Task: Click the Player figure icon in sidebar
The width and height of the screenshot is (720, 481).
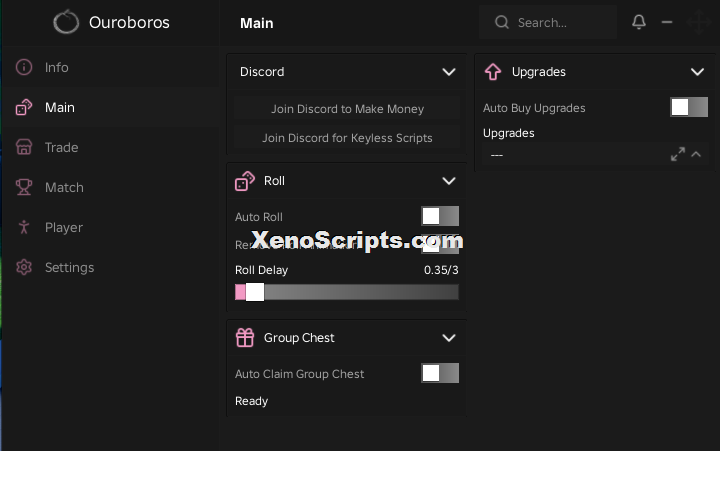Action: coord(24,227)
